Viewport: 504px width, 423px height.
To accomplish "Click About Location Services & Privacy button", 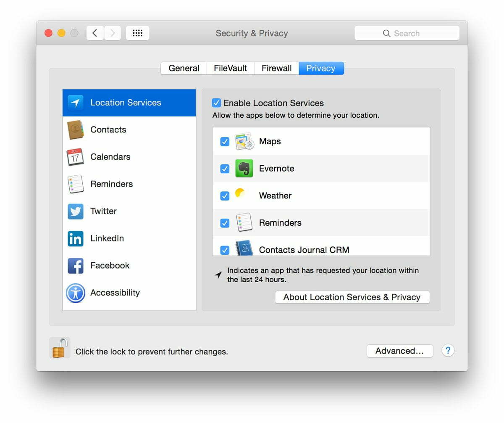I will pyautogui.click(x=352, y=297).
